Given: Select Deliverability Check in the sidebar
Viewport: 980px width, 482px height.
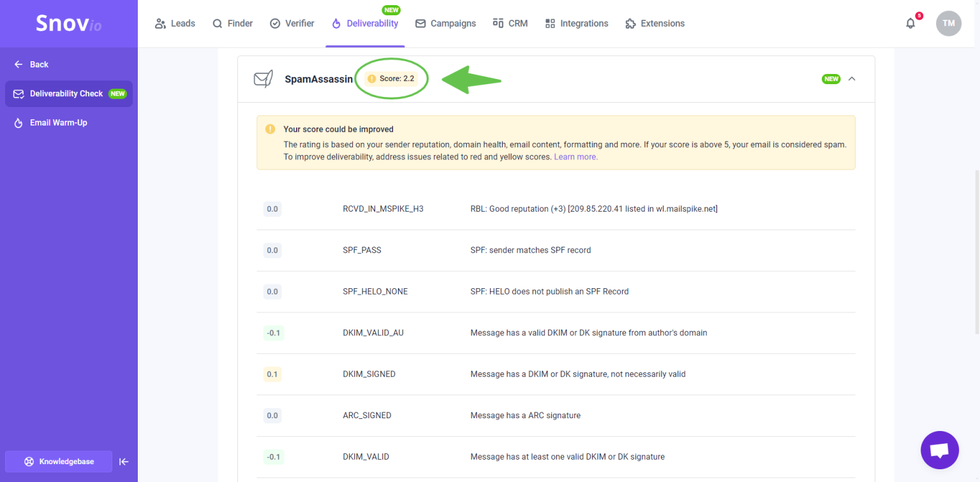Looking at the screenshot, I should tap(69, 94).
